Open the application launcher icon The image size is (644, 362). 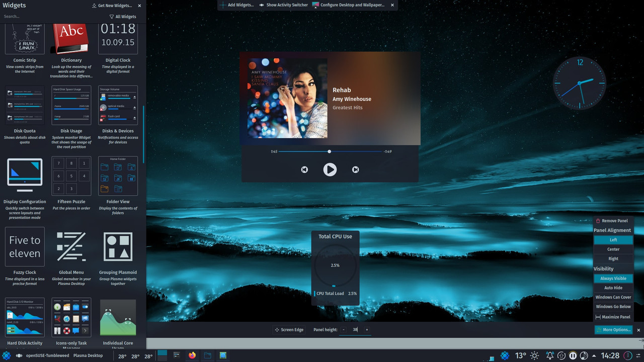tap(6, 355)
